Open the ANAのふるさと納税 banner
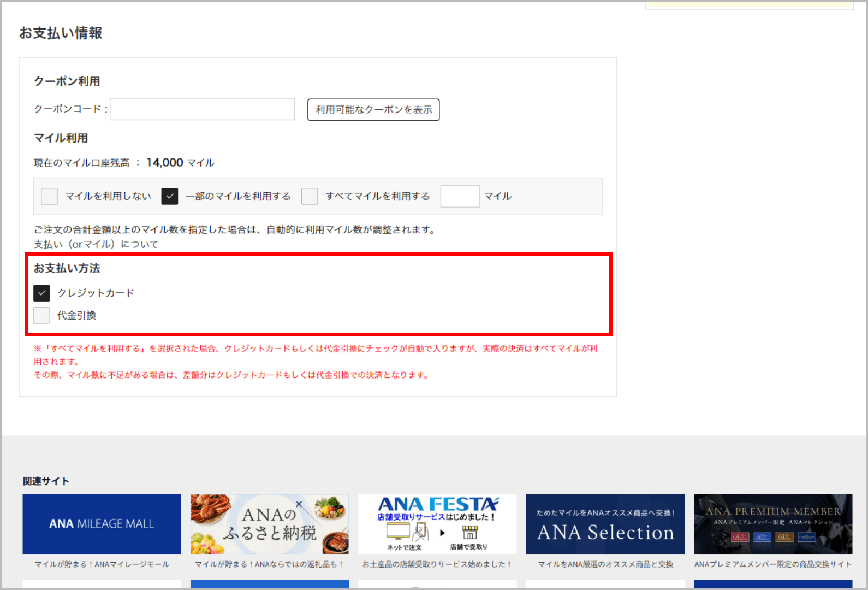The image size is (868, 590). click(x=269, y=524)
